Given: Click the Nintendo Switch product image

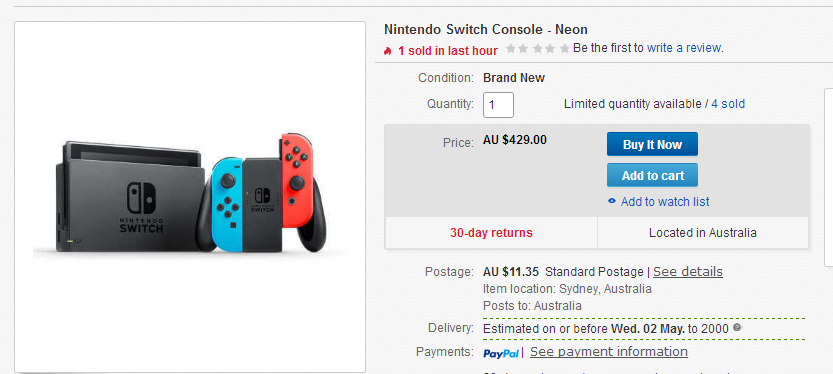Looking at the screenshot, I should [189, 197].
